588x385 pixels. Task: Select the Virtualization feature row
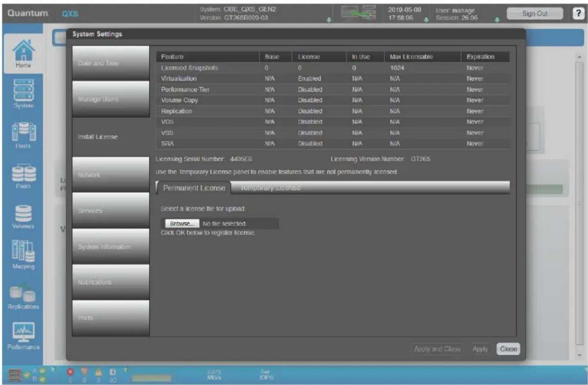[x=333, y=78]
